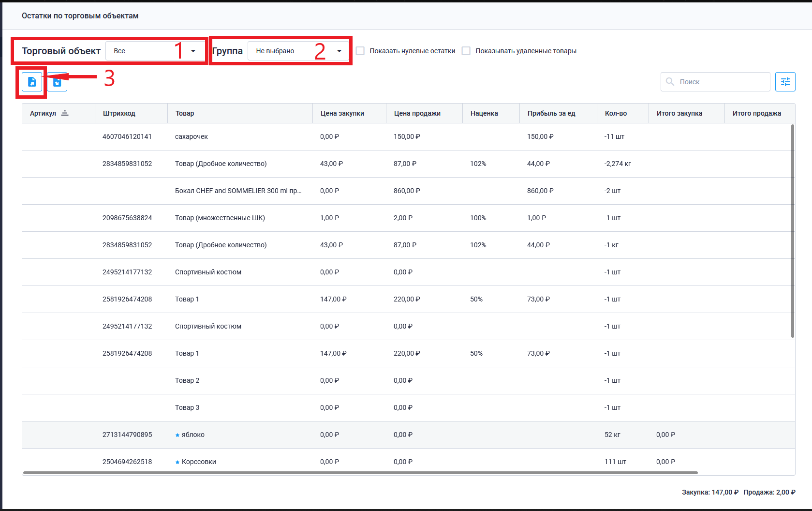The image size is (812, 511).
Task: Click the quantity cell -1 кг
Action: pos(611,245)
